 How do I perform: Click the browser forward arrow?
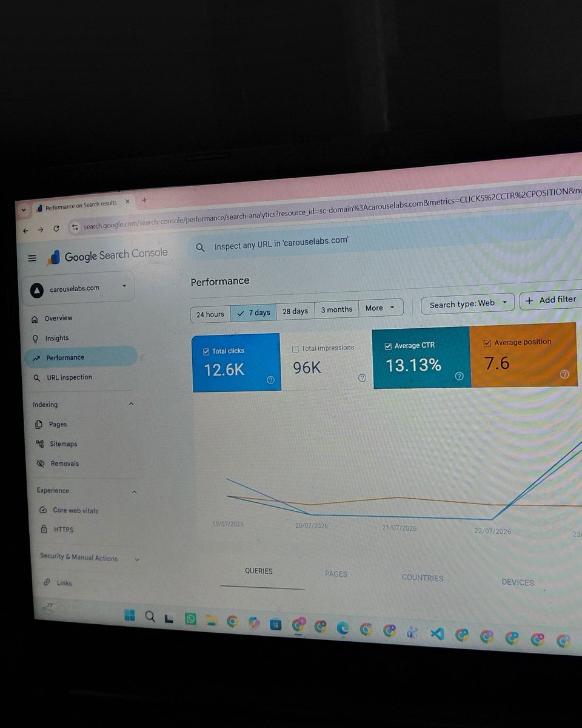40,229
